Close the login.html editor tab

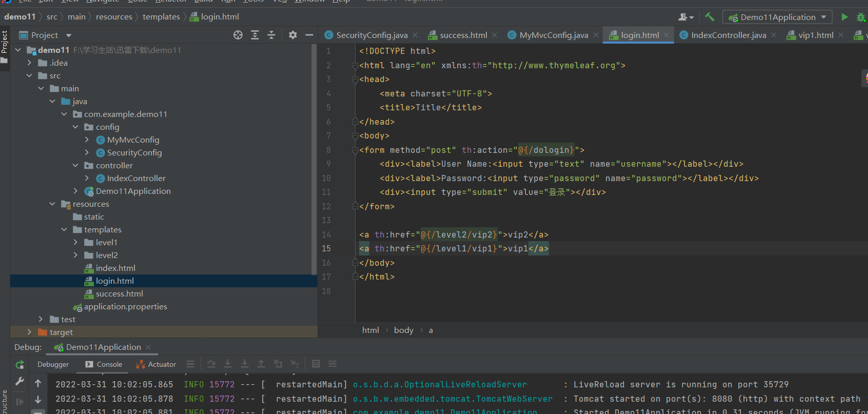(x=666, y=35)
